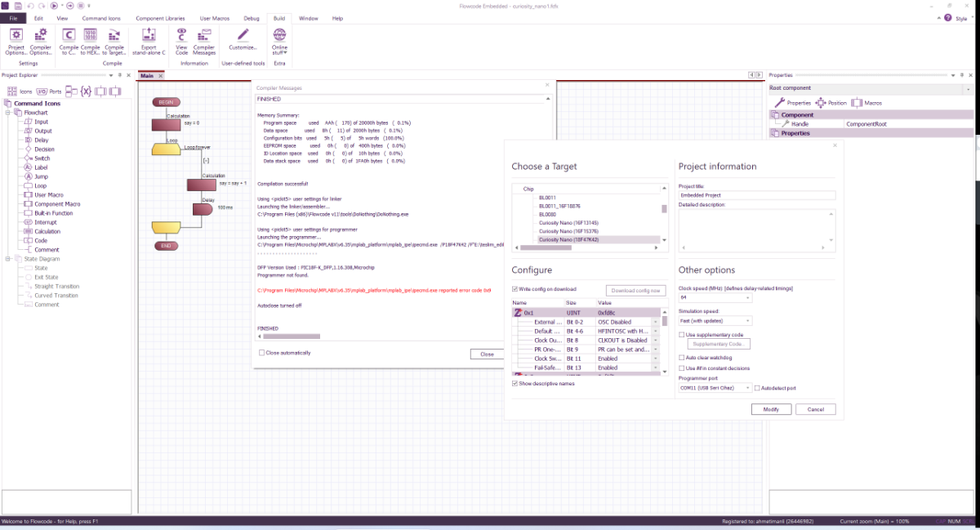Open View Code in the Information group
The height and width of the screenshot is (530, 980).
coord(181,40)
